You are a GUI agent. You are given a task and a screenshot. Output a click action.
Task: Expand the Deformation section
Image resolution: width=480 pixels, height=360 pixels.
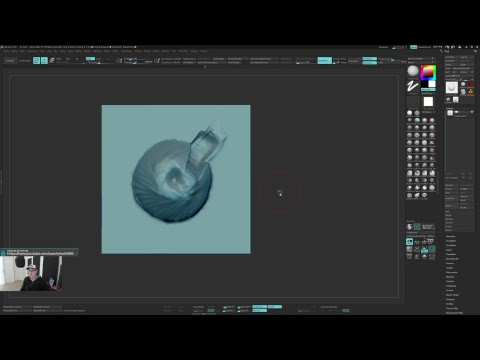pos(452,272)
